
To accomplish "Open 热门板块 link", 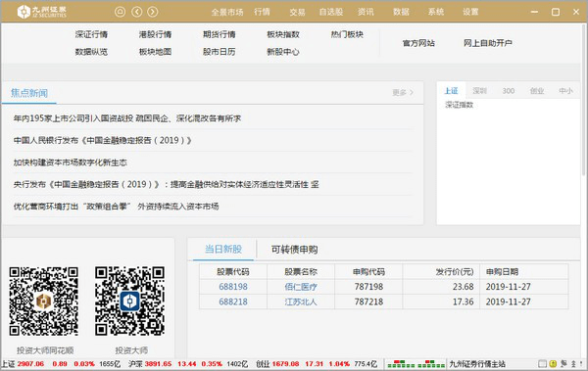I will click(347, 34).
